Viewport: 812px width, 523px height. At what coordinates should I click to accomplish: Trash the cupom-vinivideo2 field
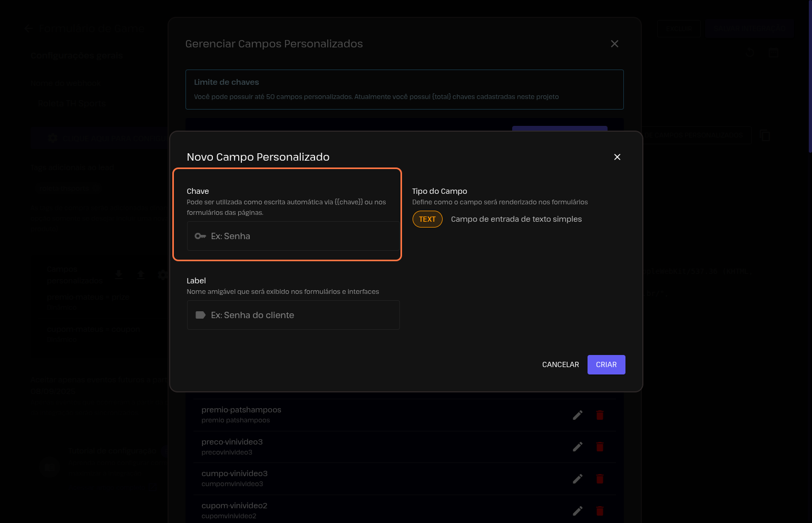pos(600,511)
